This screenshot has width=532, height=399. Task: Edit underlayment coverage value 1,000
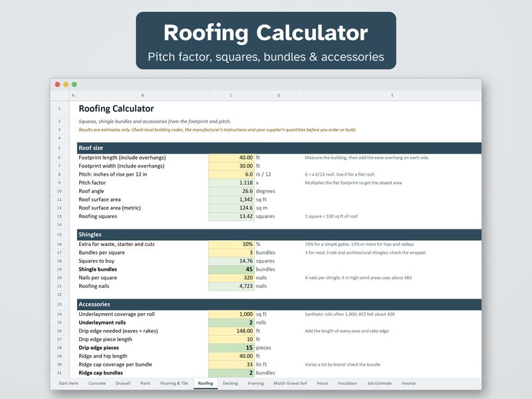[x=231, y=314]
